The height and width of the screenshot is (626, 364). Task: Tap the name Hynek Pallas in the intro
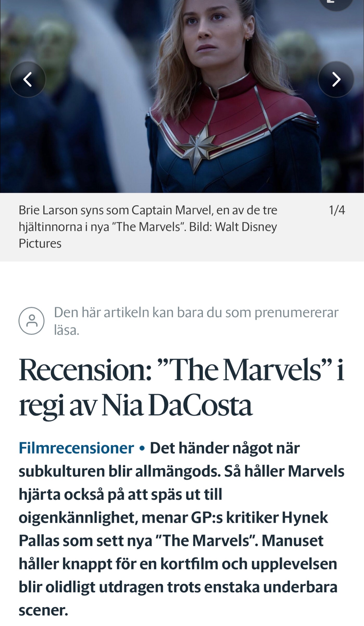pos(173,529)
